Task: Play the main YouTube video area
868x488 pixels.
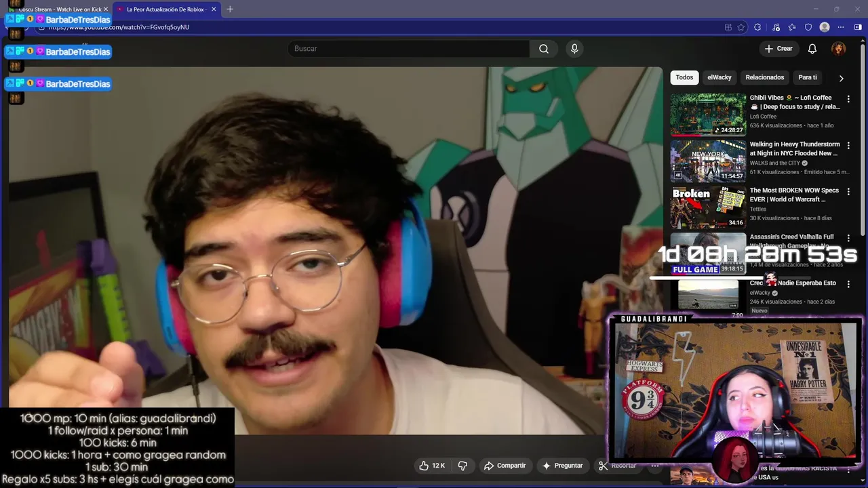Action: [x=336, y=251]
